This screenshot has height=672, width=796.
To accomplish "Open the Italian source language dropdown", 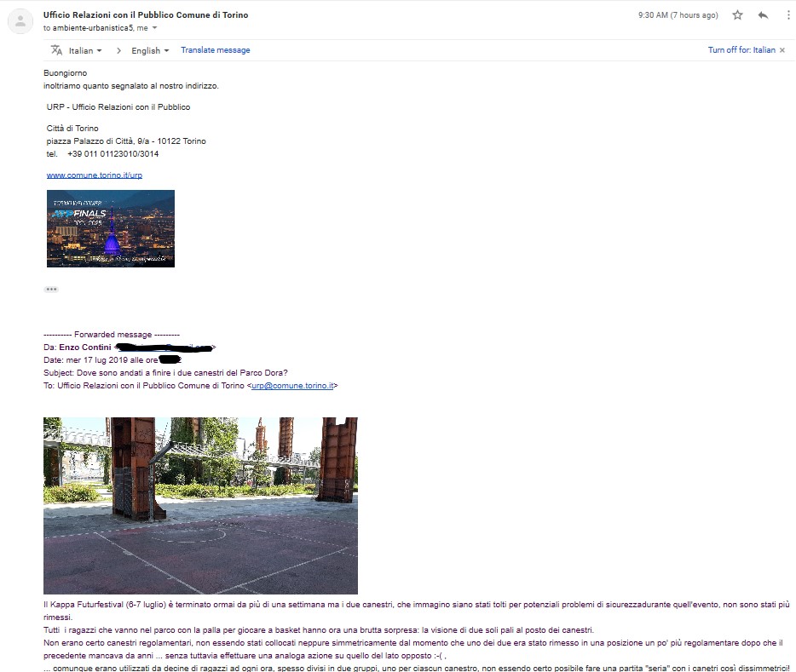I will 85,50.
